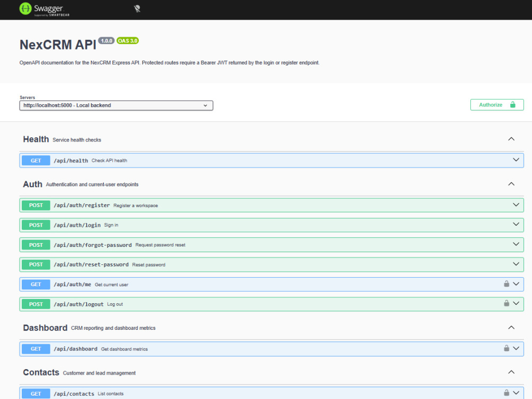The height and width of the screenshot is (399, 532).
Task: Click 'Register a workspace' summary text
Action: point(136,205)
